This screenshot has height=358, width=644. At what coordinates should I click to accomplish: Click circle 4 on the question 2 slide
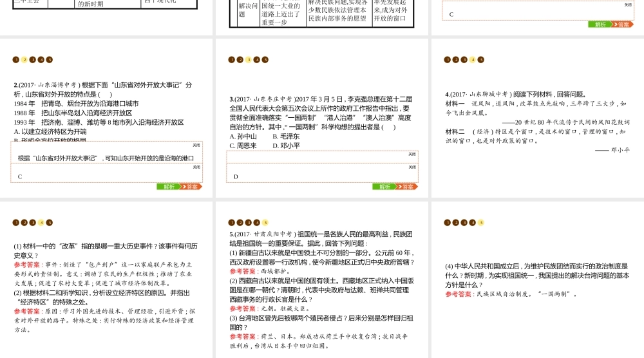[41, 60]
